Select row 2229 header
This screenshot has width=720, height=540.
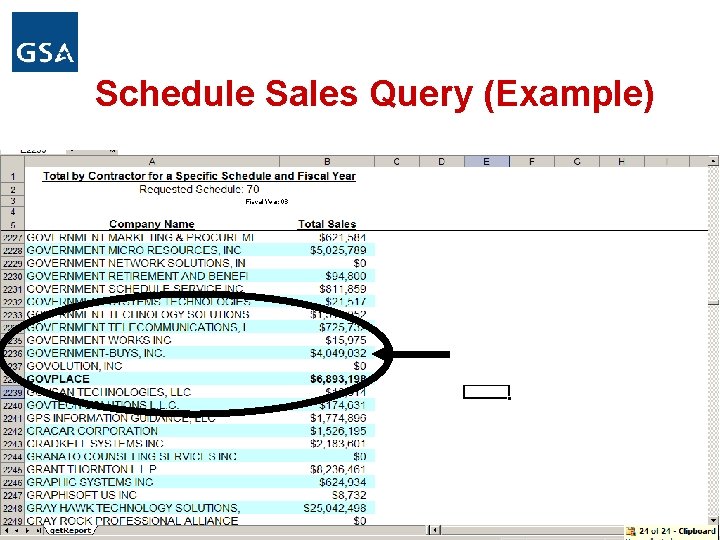click(12, 263)
